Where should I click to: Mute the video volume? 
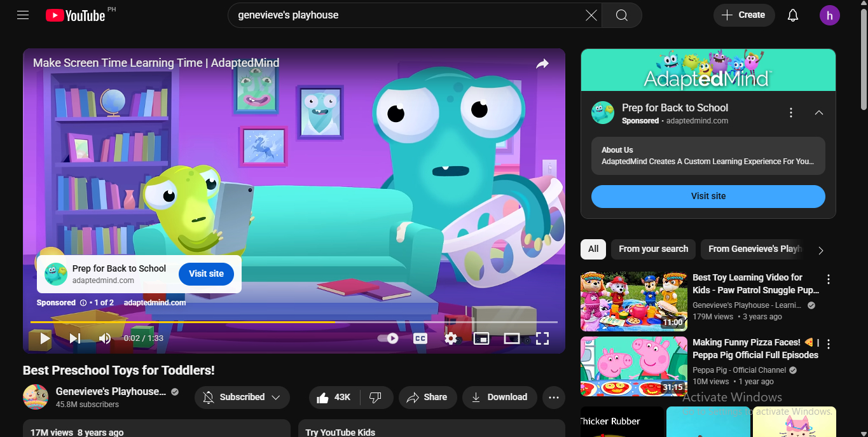[105, 338]
